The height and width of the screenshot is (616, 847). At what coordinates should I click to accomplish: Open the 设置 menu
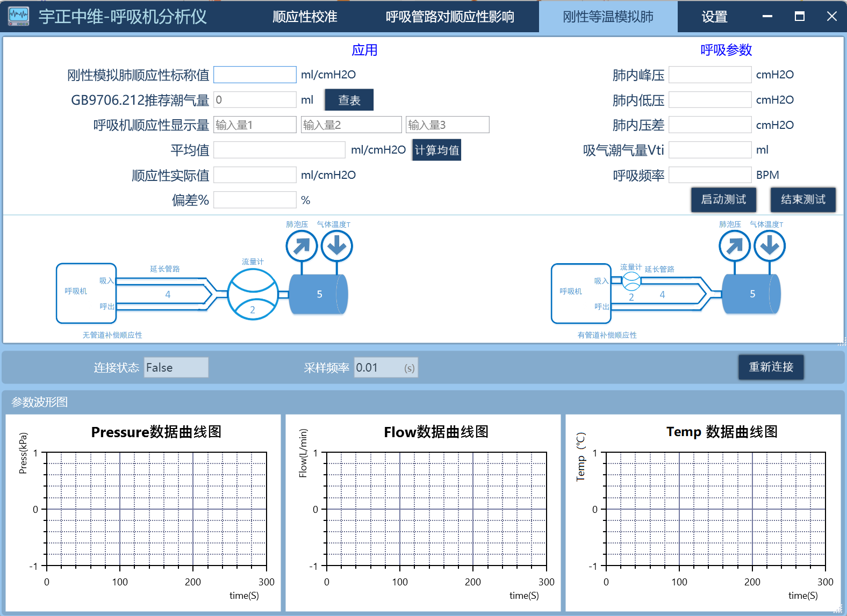[x=714, y=17]
